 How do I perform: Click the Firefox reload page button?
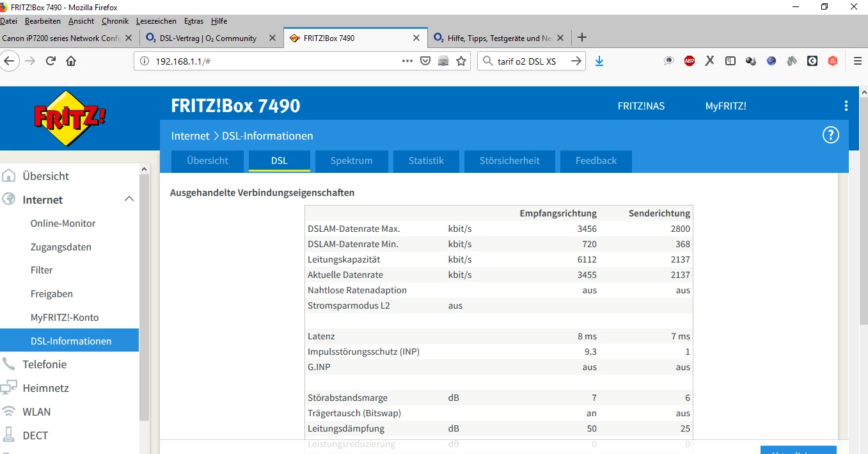51,61
